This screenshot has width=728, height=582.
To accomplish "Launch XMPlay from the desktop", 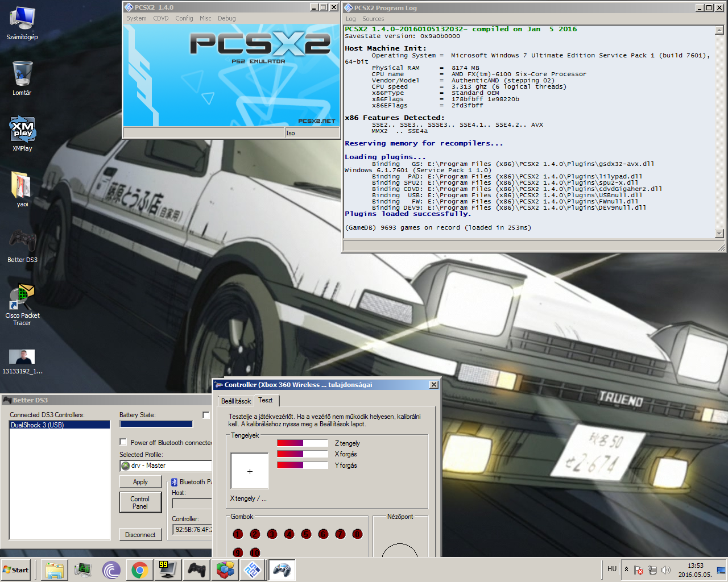I will (x=22, y=134).
